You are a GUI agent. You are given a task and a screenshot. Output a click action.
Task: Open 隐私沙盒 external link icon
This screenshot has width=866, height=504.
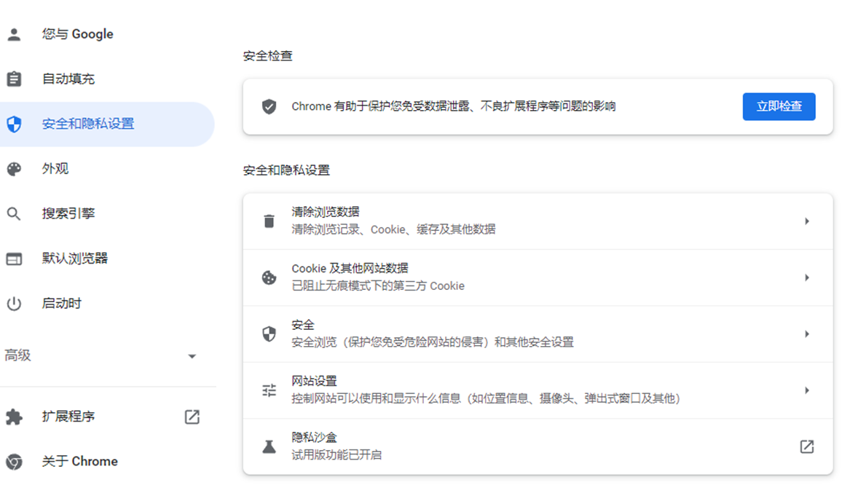pyautogui.click(x=807, y=446)
